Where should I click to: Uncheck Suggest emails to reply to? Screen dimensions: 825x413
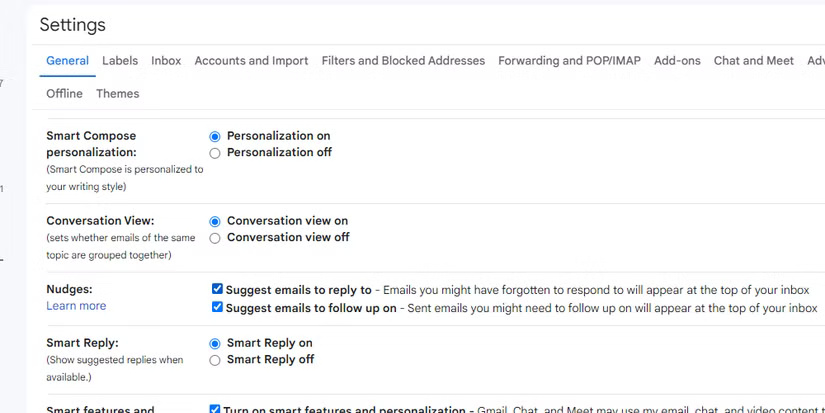tap(217, 290)
